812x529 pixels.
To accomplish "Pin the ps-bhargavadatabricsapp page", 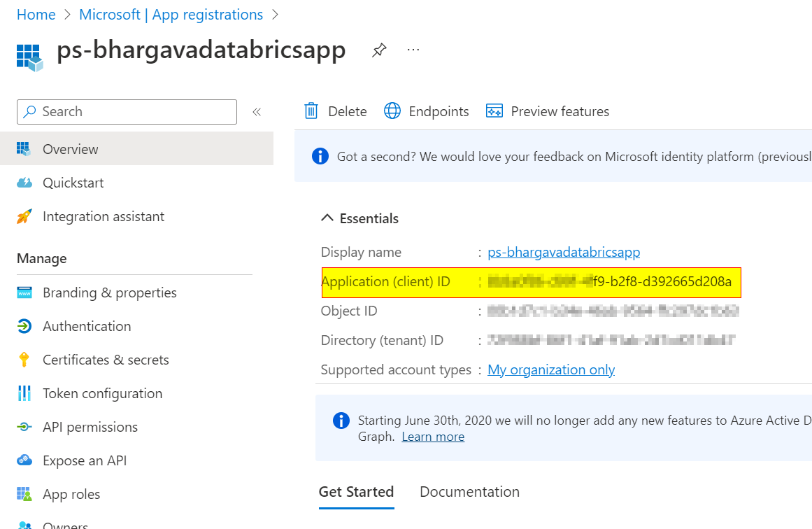I will click(x=379, y=50).
